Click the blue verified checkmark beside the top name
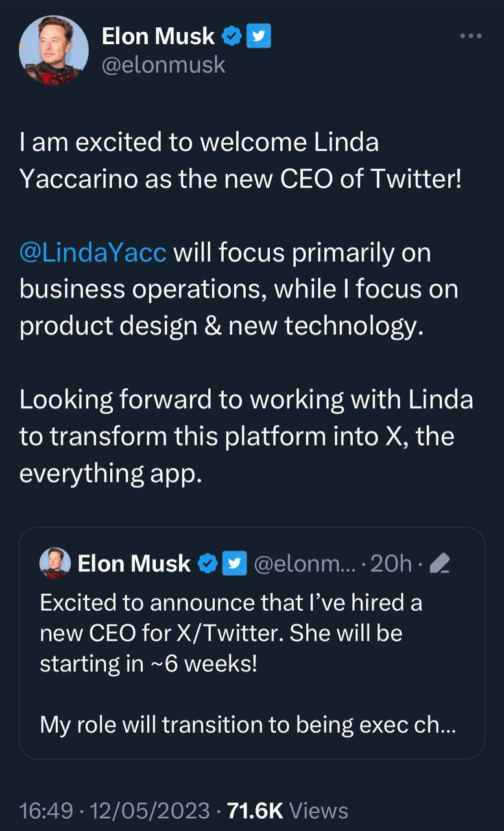504x831 pixels. click(232, 37)
